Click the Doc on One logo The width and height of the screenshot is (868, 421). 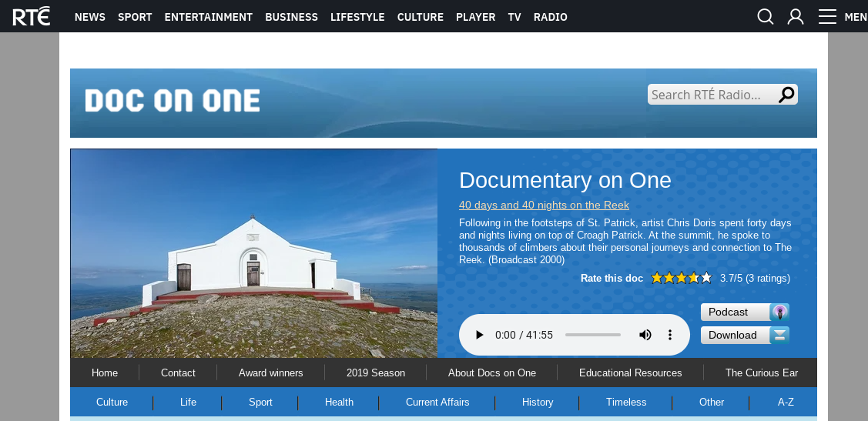pyautogui.click(x=173, y=101)
